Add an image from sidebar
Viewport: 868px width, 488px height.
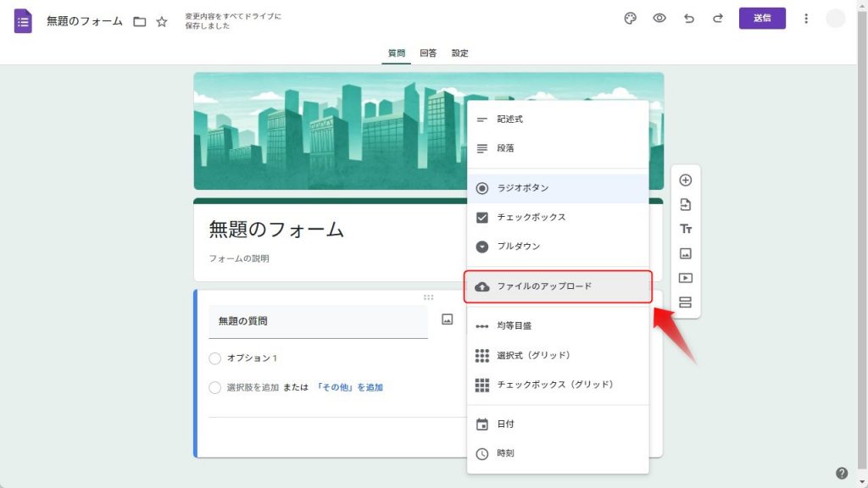click(685, 253)
